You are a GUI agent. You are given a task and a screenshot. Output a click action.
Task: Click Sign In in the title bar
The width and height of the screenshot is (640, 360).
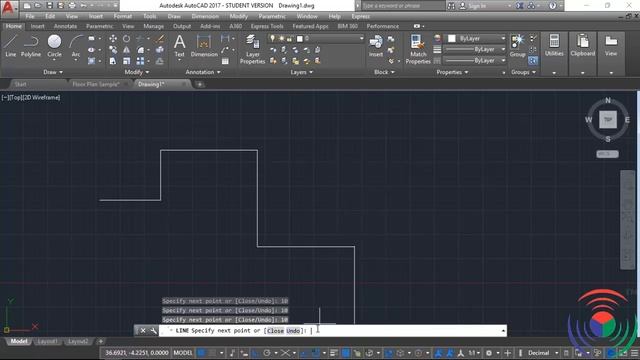coord(477,6)
